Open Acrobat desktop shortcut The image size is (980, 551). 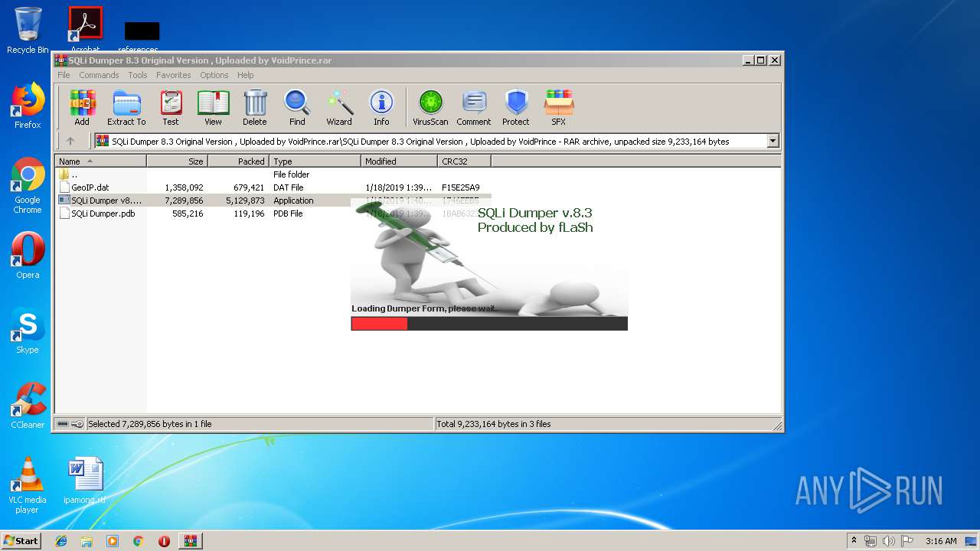pyautogui.click(x=85, y=31)
